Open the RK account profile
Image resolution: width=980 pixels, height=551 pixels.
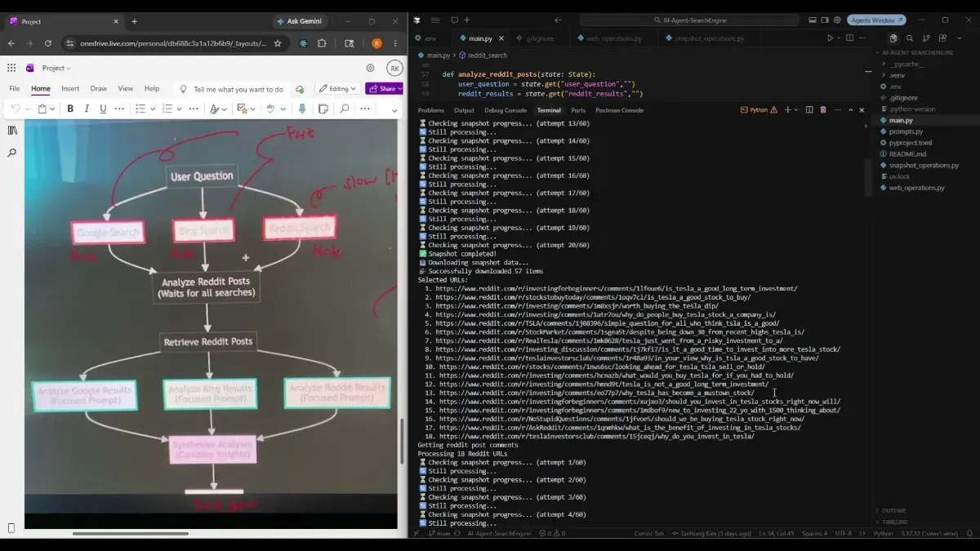coord(394,69)
